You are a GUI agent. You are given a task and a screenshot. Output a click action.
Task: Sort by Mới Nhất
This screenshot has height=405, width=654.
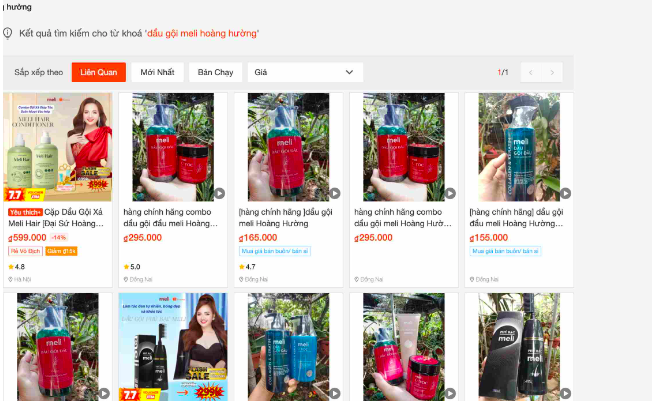[157, 73]
